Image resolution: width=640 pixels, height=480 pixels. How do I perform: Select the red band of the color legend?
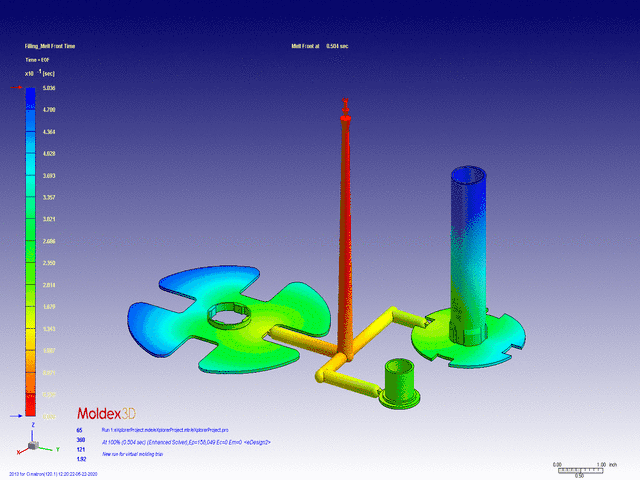tap(31, 405)
